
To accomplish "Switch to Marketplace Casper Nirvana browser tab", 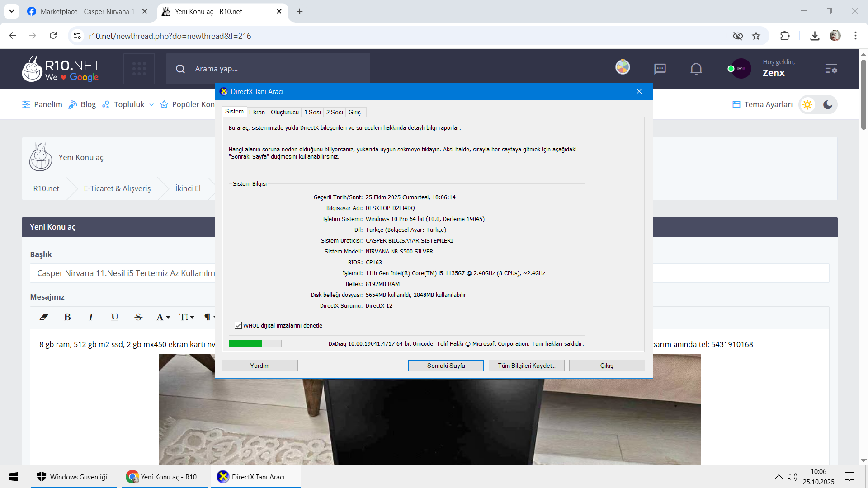I will (x=87, y=11).
